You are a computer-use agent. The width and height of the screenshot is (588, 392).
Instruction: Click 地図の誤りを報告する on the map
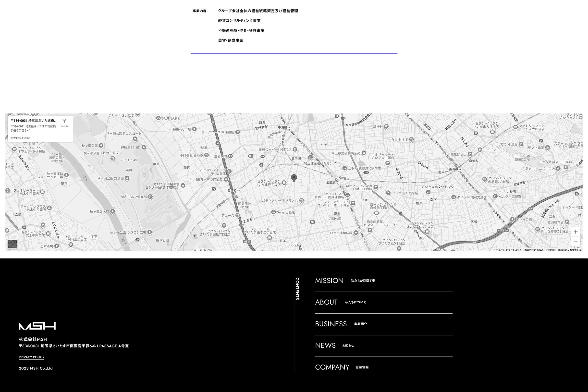click(x=569, y=250)
